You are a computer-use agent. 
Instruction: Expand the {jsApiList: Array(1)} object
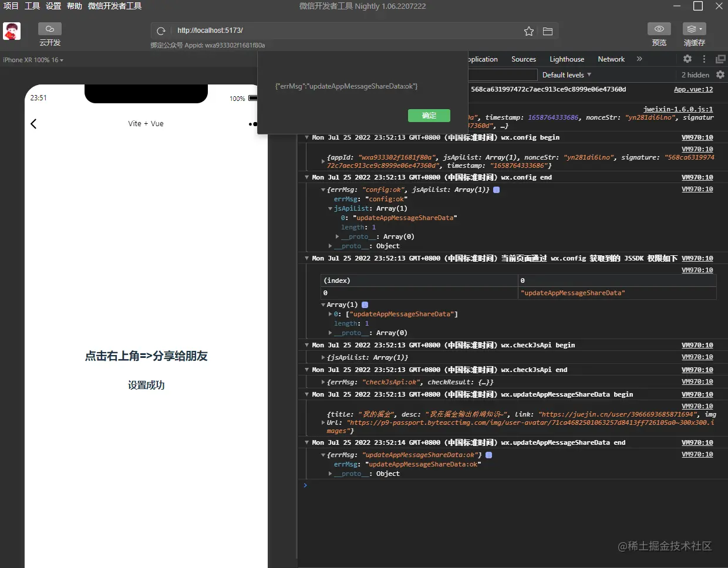coord(323,357)
